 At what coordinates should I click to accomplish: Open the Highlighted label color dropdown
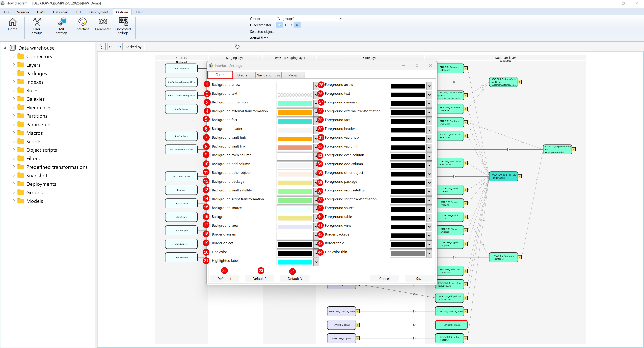point(316,262)
